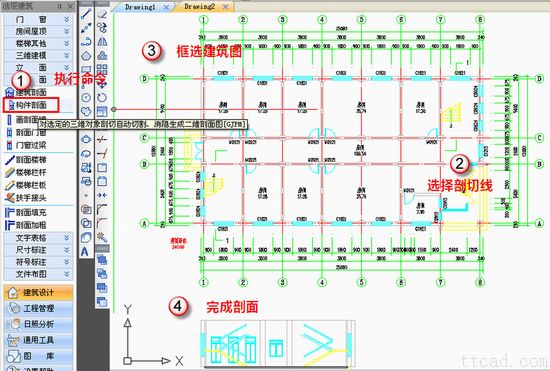Run the 门窗过梁 command
The height and width of the screenshot is (371, 550).
click(27, 145)
